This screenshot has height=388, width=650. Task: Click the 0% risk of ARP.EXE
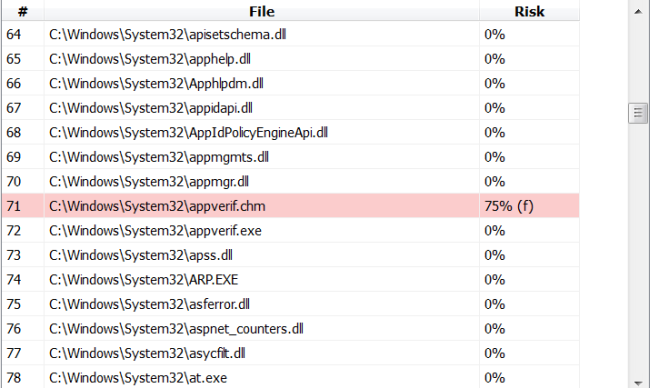click(x=495, y=279)
